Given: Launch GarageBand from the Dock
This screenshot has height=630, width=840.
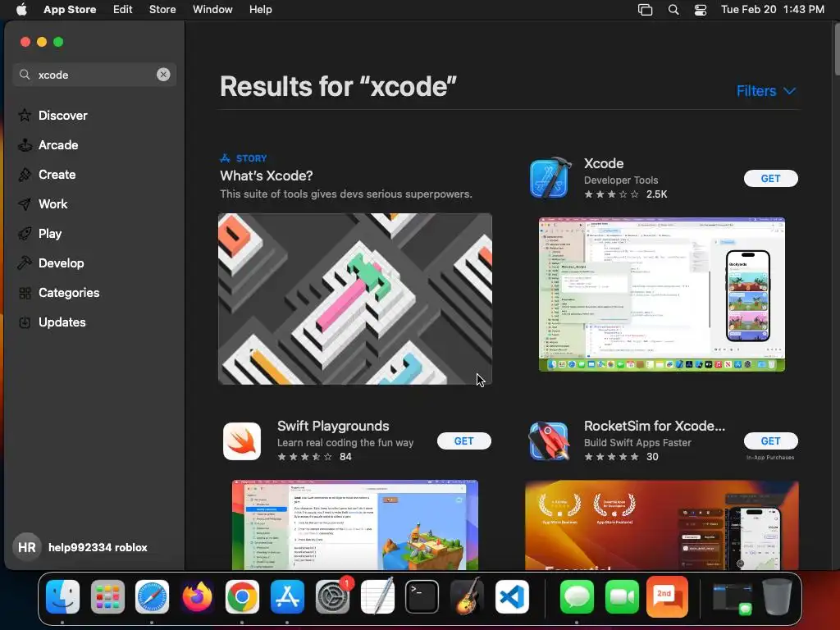Looking at the screenshot, I should tap(467, 596).
